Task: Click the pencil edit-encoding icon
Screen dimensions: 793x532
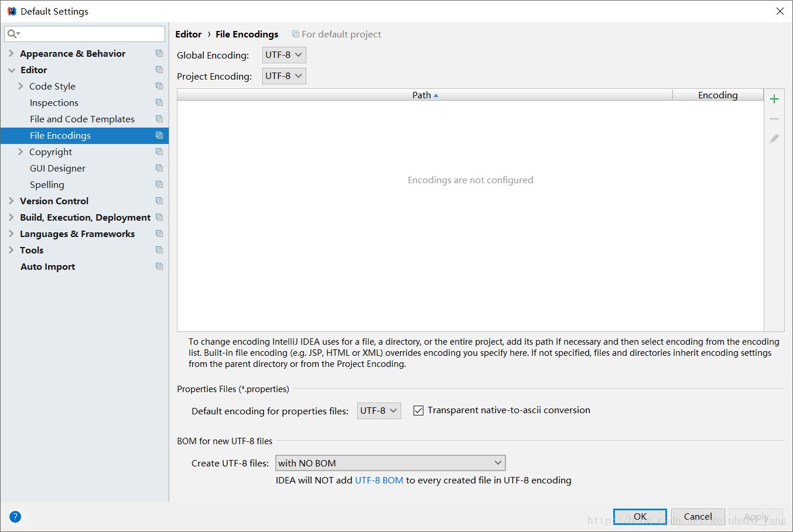Action: [774, 139]
